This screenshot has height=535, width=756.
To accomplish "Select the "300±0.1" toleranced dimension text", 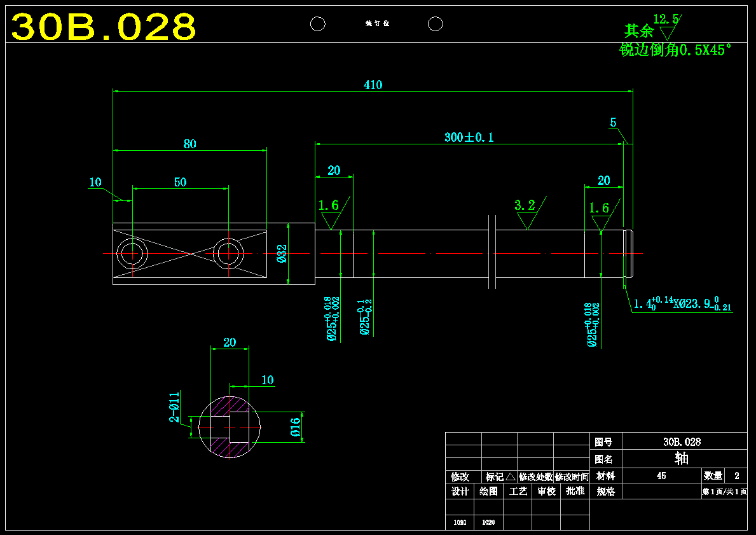I will pyautogui.click(x=469, y=137).
